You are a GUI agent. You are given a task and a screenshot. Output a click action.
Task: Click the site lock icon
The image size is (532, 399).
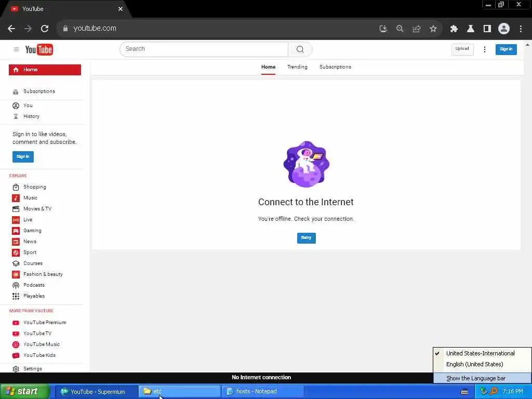[65, 29]
